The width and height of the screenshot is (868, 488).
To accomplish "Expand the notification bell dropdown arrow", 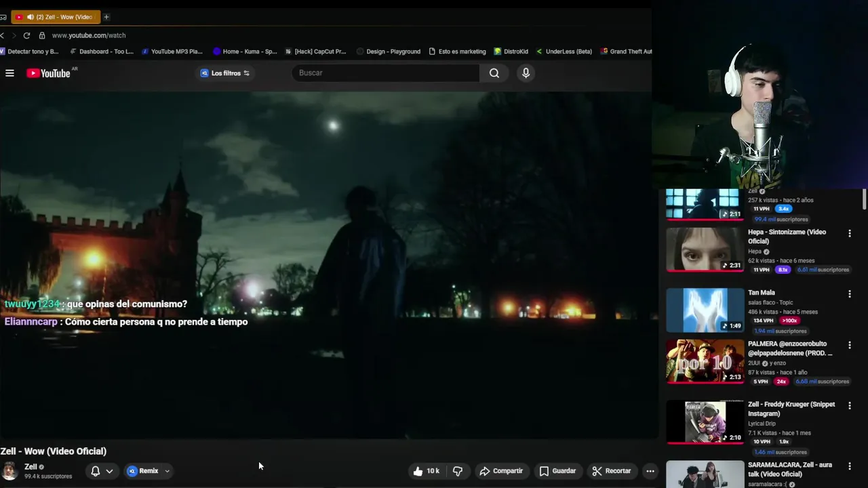I will coord(109,471).
